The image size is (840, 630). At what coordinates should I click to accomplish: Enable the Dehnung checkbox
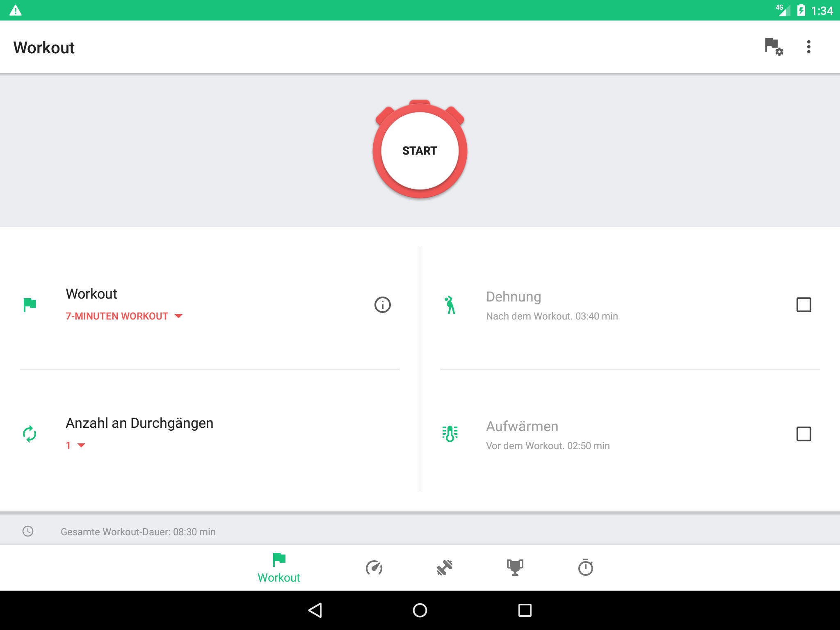(x=803, y=305)
